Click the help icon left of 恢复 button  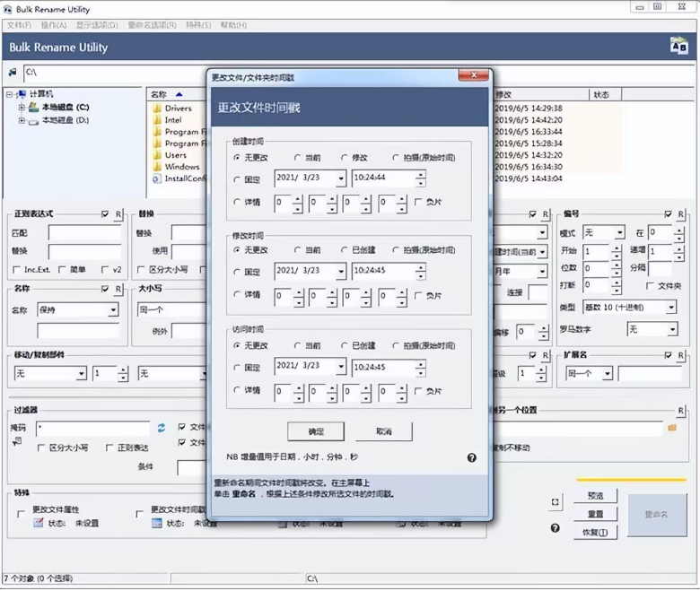[x=556, y=528]
